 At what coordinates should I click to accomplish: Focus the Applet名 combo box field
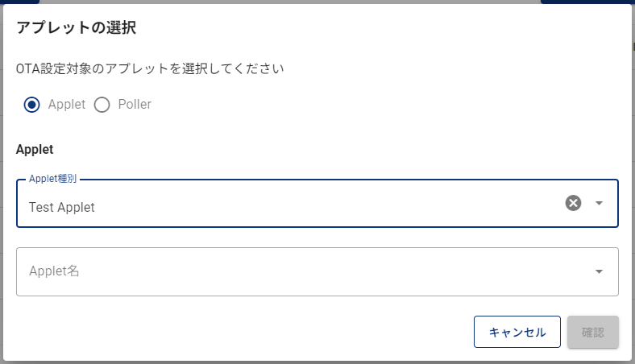coord(317,271)
